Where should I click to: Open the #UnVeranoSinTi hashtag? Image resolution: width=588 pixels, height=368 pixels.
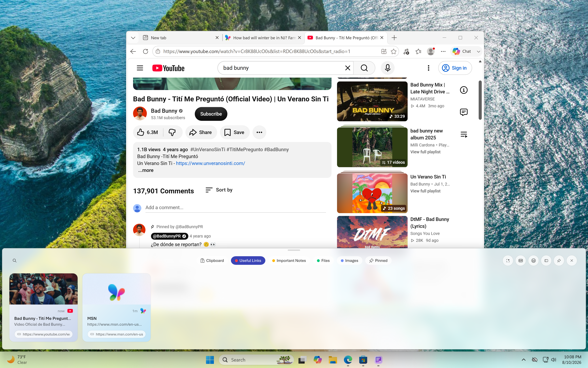click(x=208, y=149)
